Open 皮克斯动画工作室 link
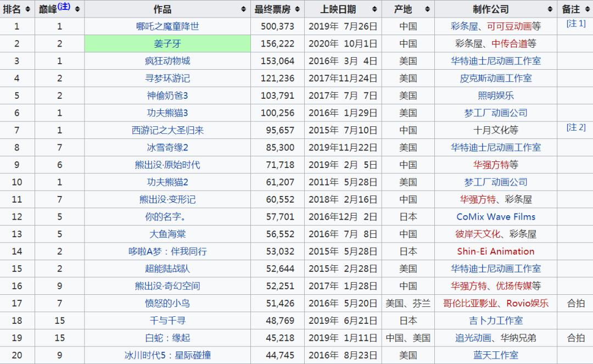The image size is (593, 364). point(496,79)
